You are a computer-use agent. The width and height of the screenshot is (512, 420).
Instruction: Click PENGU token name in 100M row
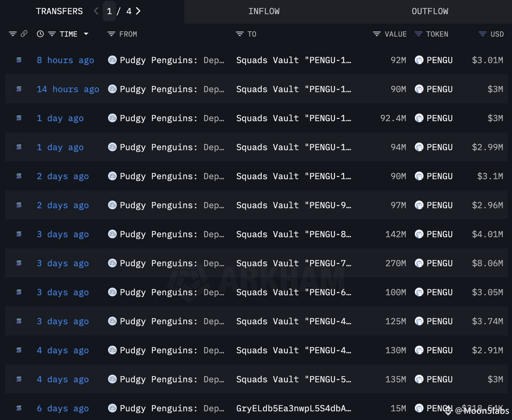(x=439, y=292)
